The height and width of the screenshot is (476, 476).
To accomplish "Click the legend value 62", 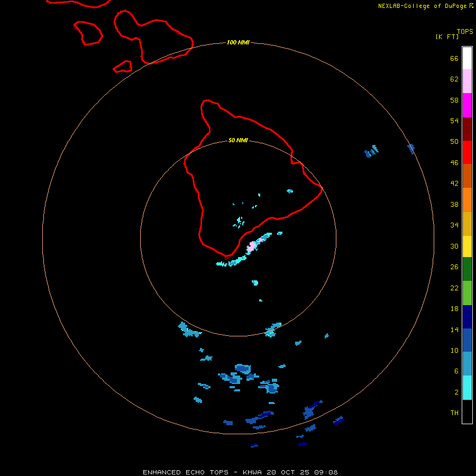I will point(454,79).
